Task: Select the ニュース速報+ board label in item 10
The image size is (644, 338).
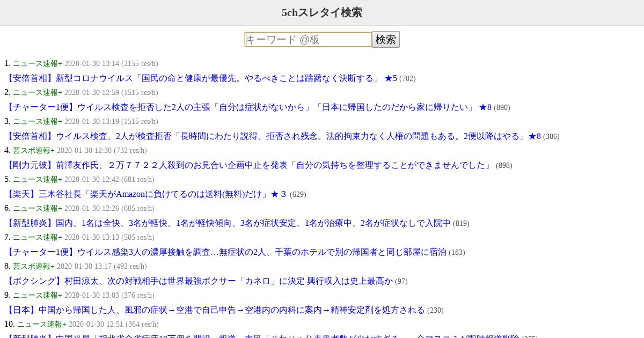Action: pyautogui.click(x=42, y=325)
